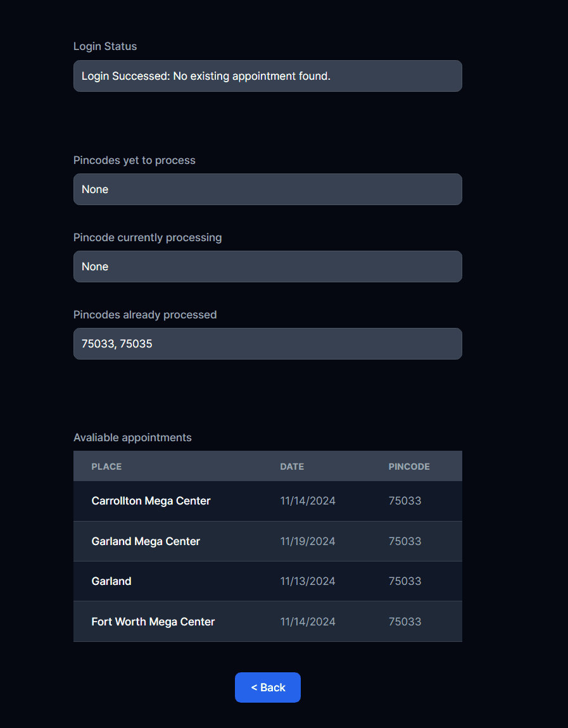Click Carrollton Mega Center's 11/14/2024 date
This screenshot has height=728, width=568.
(x=308, y=501)
